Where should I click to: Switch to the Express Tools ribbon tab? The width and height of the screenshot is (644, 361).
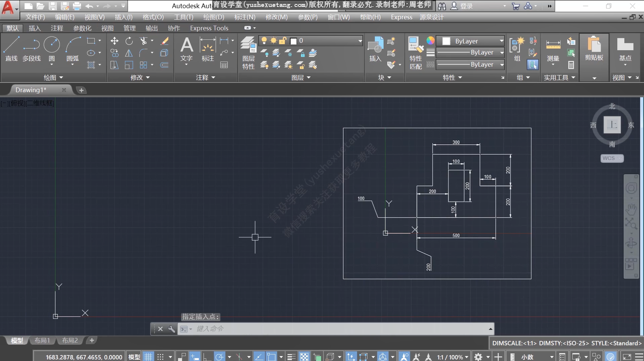(x=209, y=28)
